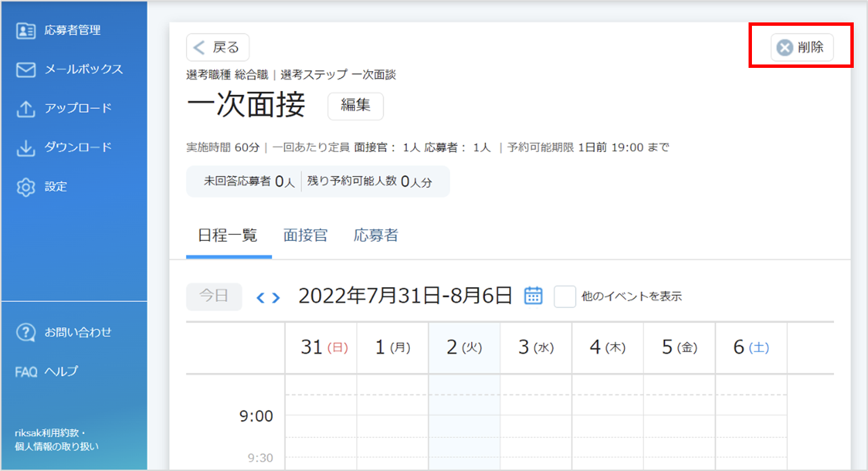Image resolution: width=868 pixels, height=471 pixels.
Task: Open the 応募者管理 sidebar icon
Action: pyautogui.click(x=26, y=31)
